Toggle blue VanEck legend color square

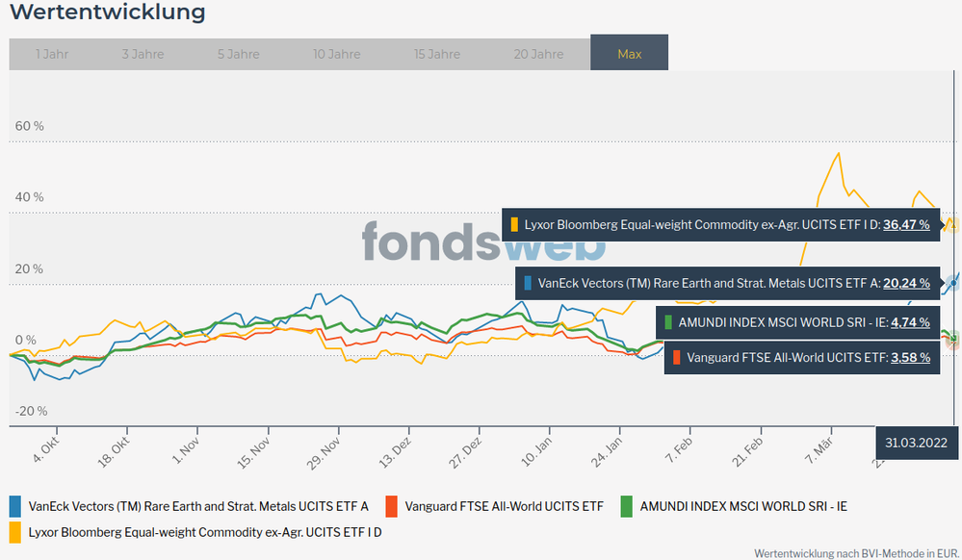tap(15, 505)
